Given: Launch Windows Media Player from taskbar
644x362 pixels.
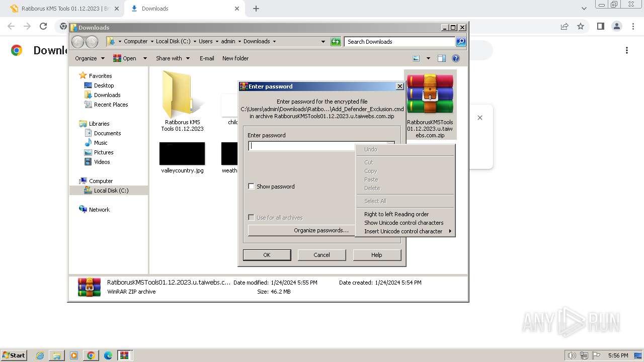Looking at the screenshot, I should [x=74, y=355].
